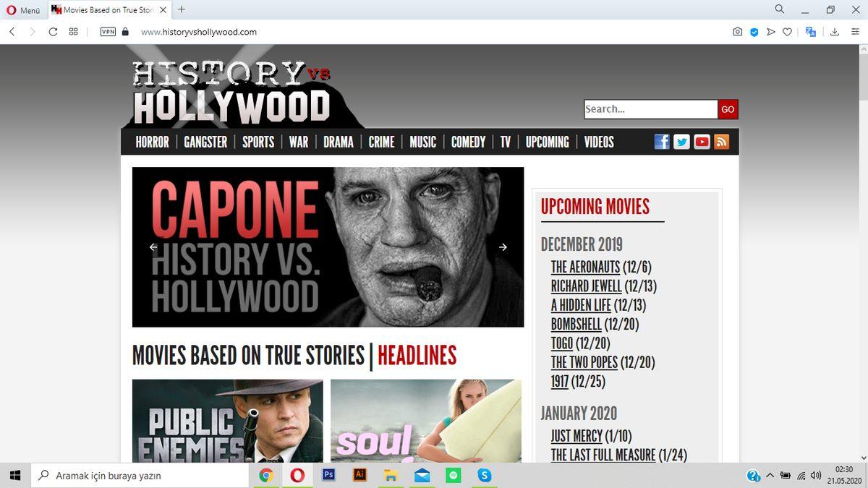Click the YouTube icon in the nav bar
The height and width of the screenshot is (488, 868).
pyautogui.click(x=702, y=142)
